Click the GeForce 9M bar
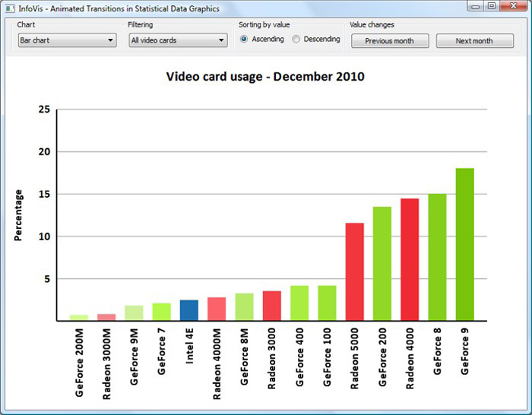 (134, 313)
